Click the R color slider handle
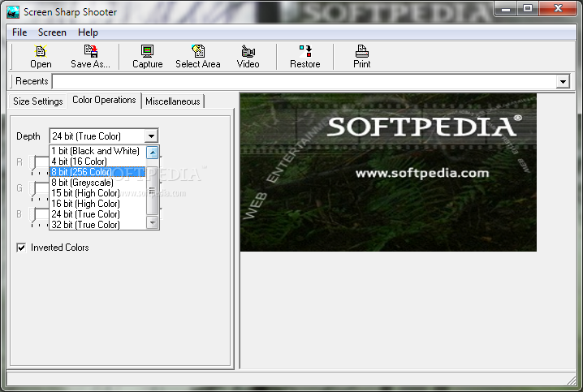Screen dimensions: 583x392 click(x=34, y=162)
